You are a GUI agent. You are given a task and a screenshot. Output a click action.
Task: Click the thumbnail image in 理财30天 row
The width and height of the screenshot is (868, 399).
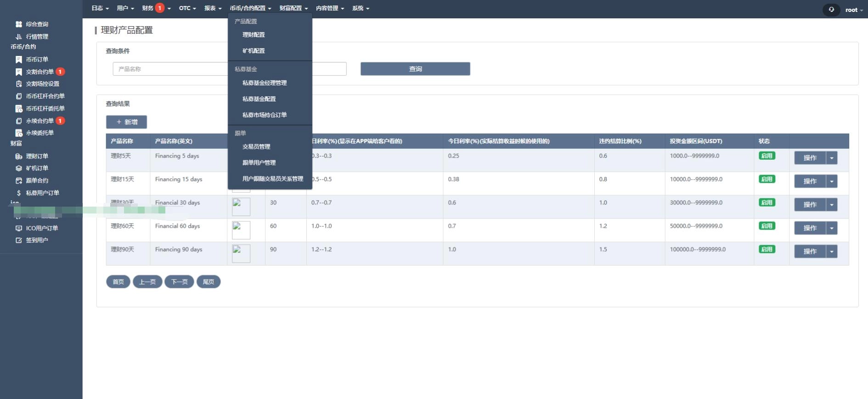point(241,207)
